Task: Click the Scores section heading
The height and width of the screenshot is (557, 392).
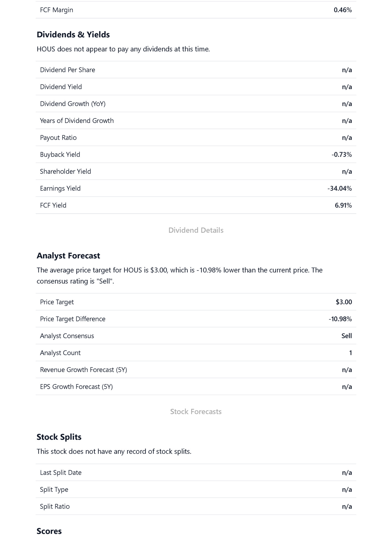Action: (x=49, y=531)
